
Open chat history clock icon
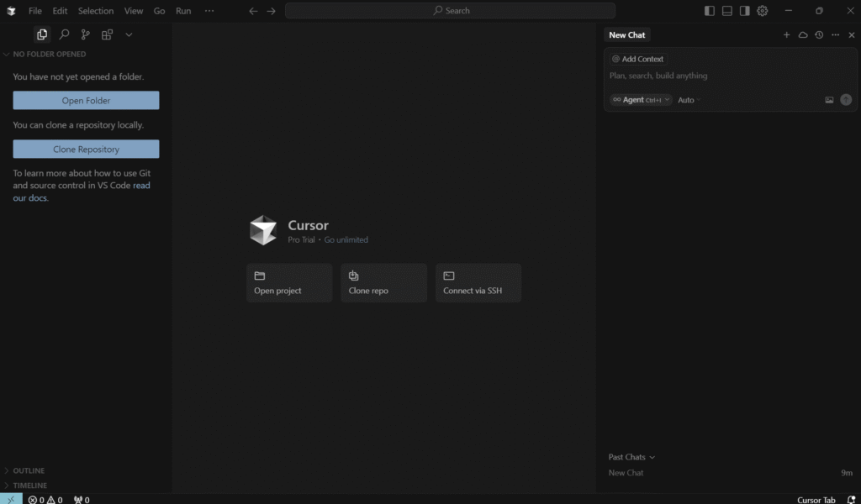coord(819,34)
